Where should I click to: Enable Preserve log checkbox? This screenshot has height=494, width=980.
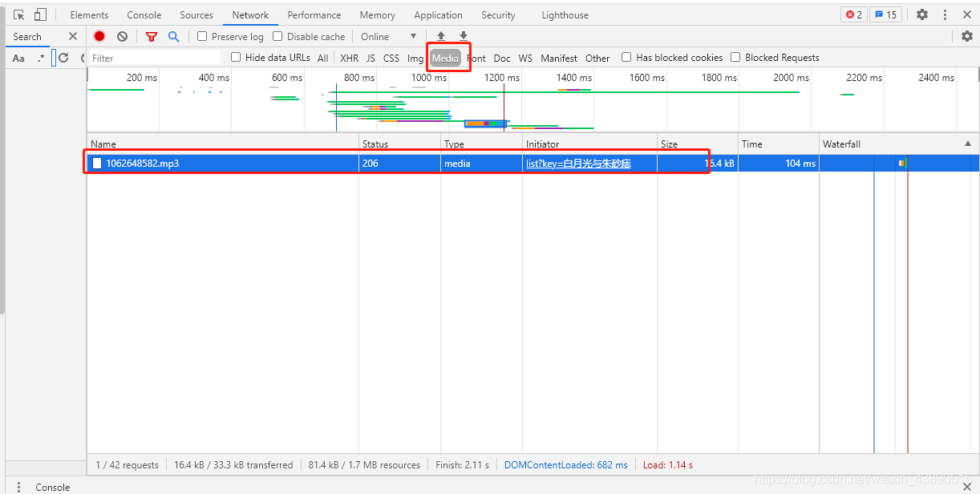[x=202, y=36]
